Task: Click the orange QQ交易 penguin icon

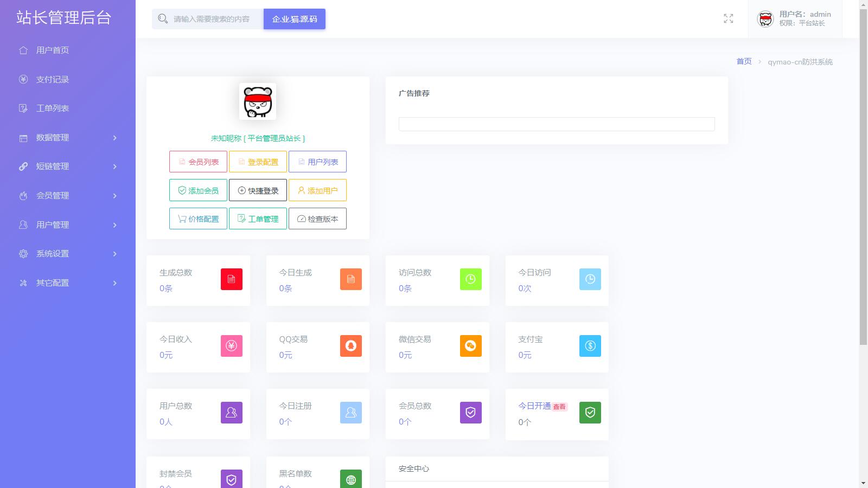Action: click(350, 346)
